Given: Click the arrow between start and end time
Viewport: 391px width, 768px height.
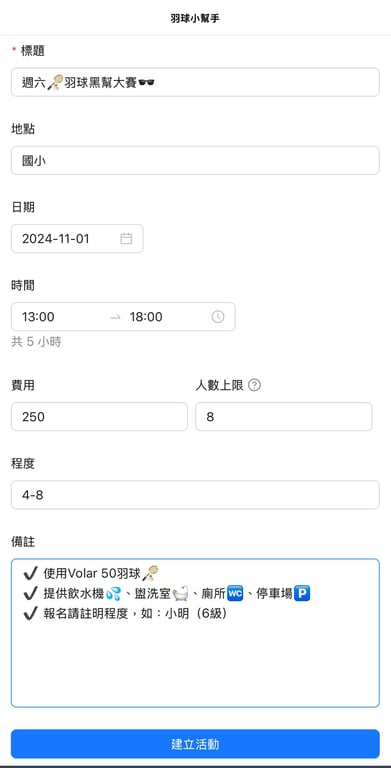Looking at the screenshot, I should point(115,317).
